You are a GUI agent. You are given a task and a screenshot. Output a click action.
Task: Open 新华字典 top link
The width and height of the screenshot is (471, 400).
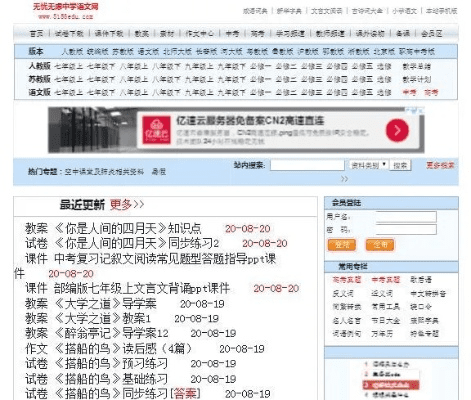pyautogui.click(x=289, y=11)
